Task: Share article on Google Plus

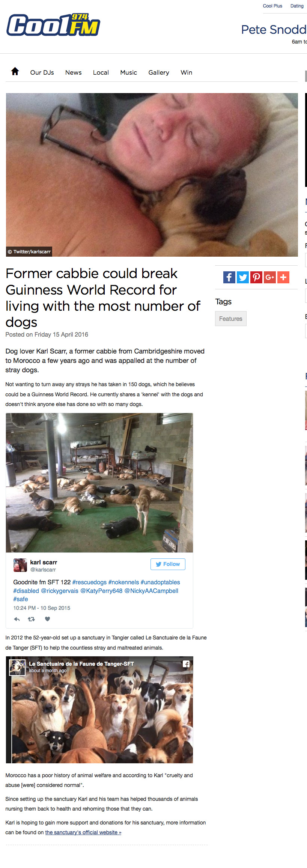Action: point(270,277)
